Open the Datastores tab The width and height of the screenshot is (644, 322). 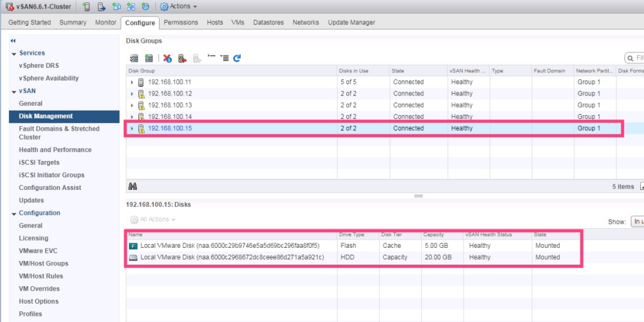click(268, 23)
